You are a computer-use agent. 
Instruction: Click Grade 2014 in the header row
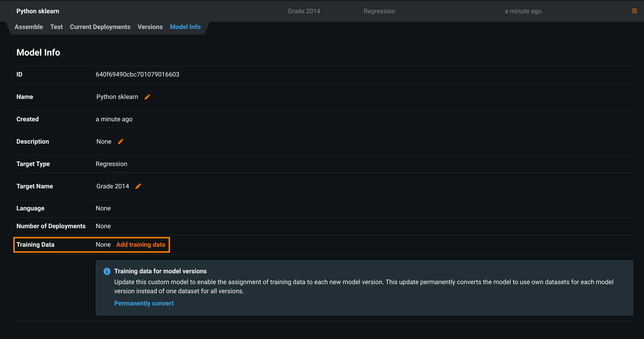click(x=304, y=11)
